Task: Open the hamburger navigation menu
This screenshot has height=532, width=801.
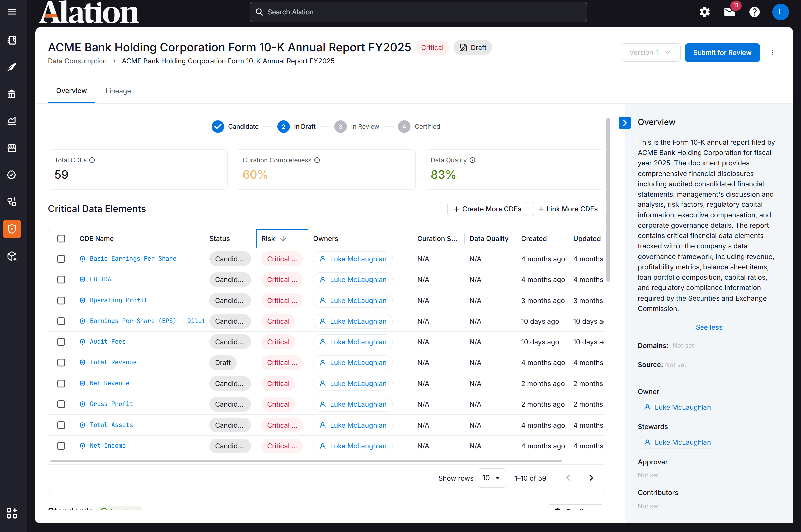Action: [12, 12]
